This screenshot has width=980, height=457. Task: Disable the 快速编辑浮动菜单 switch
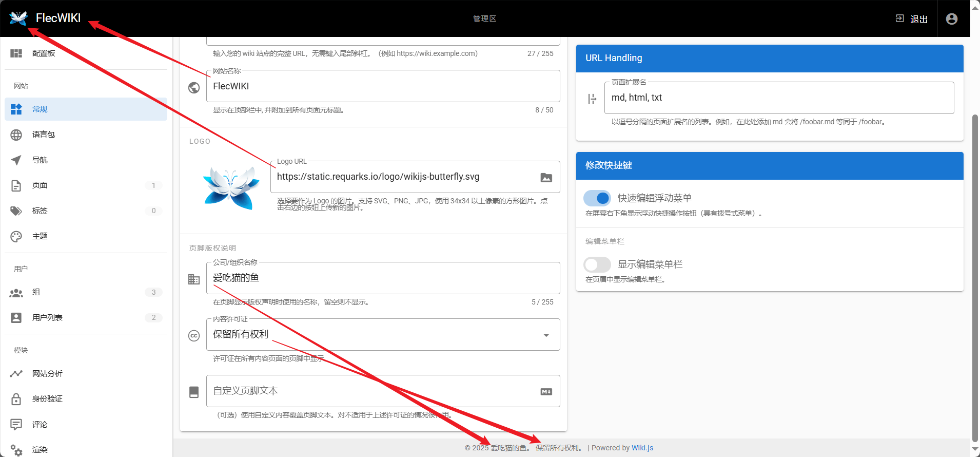pos(597,198)
